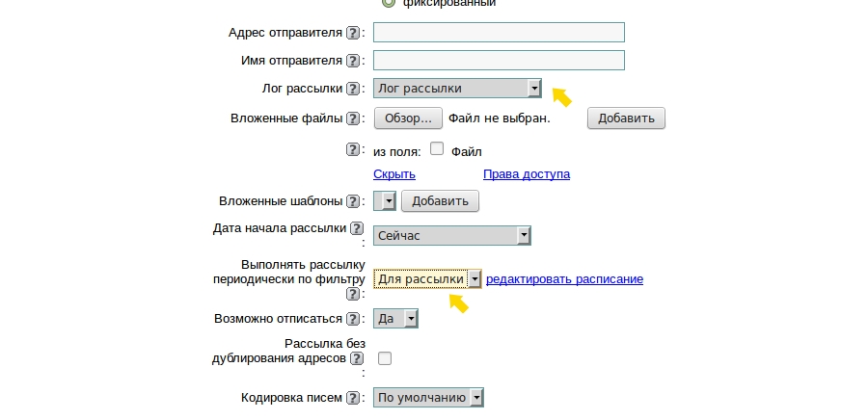Open the Для рассылки filter dropdown
The image size is (868, 420).
pyautogui.click(x=427, y=279)
